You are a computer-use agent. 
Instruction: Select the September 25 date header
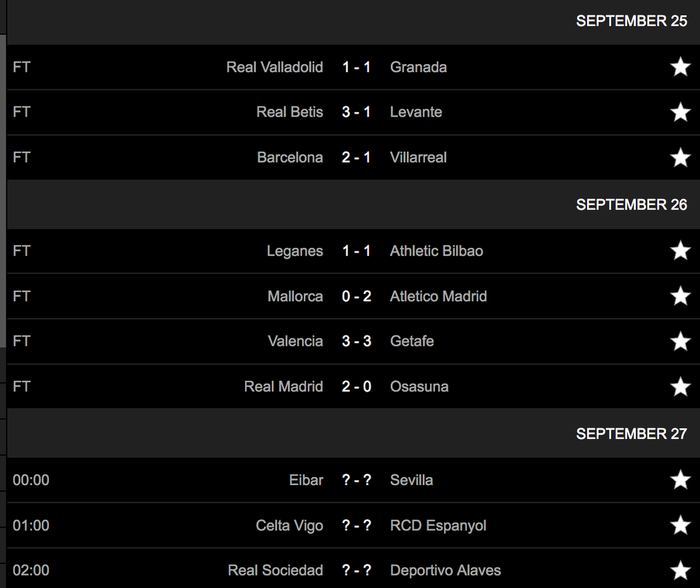(631, 21)
